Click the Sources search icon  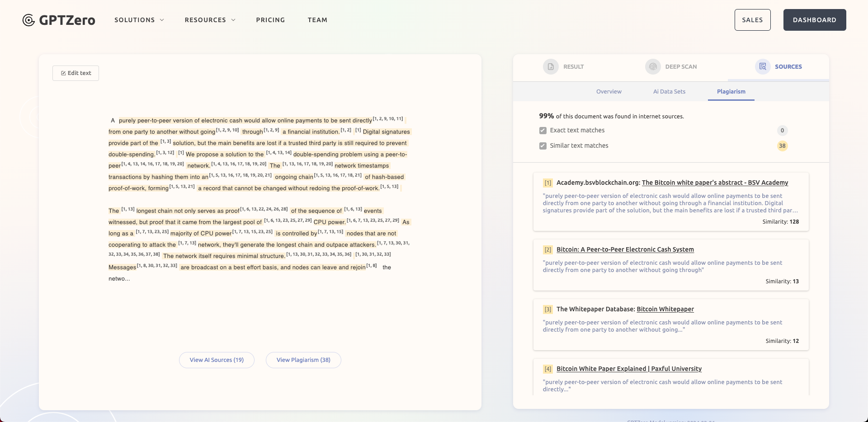tap(763, 67)
